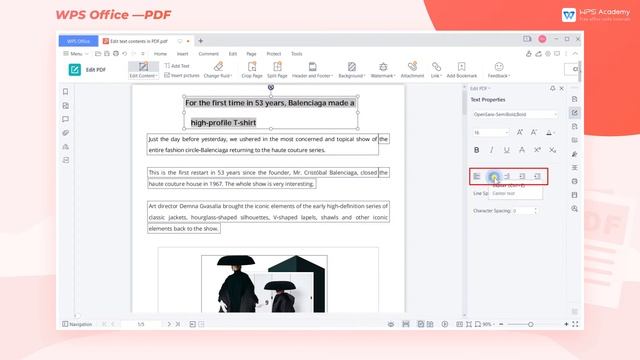640x360 pixels.
Task: Open the Protect tab
Action: [x=274, y=54]
